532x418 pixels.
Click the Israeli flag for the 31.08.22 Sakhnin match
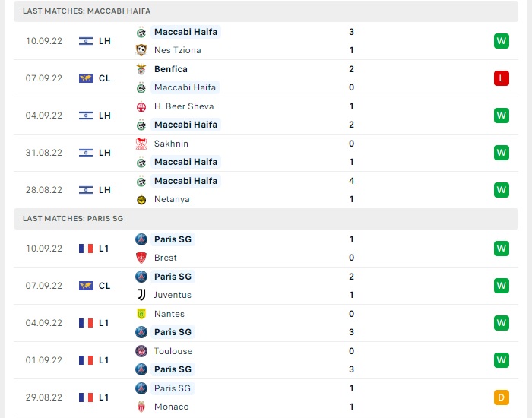[x=86, y=153]
